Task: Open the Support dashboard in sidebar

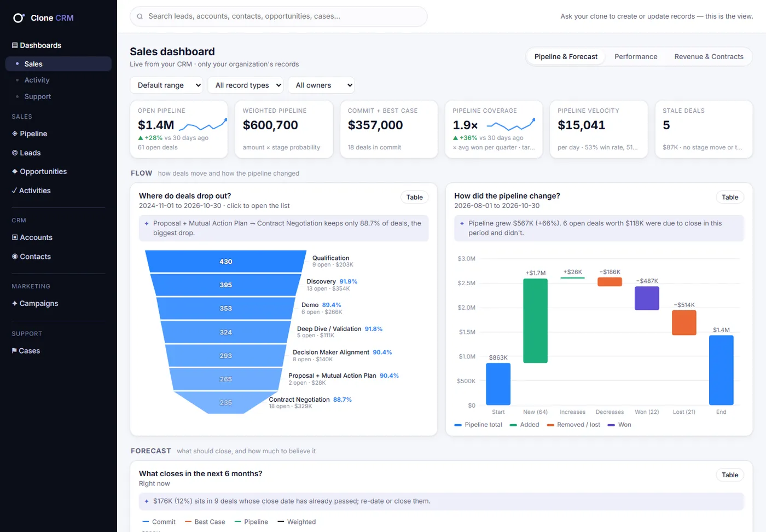Action: [x=59, y=96]
